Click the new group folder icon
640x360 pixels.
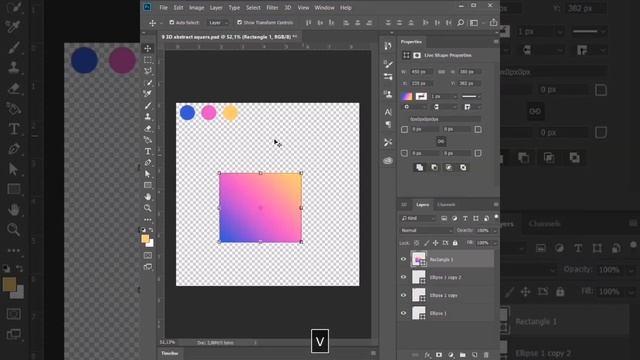point(462,355)
